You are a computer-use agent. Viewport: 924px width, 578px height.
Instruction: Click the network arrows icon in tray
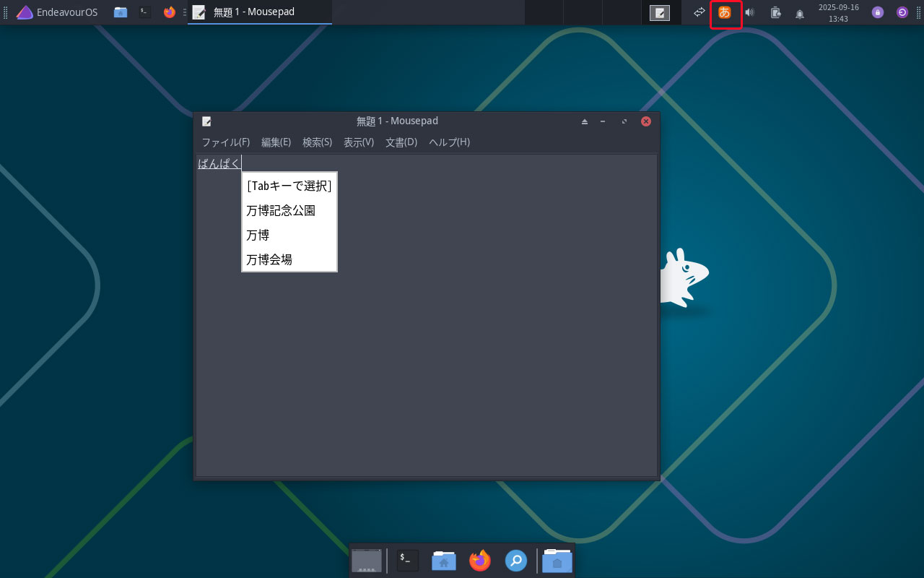pos(699,12)
